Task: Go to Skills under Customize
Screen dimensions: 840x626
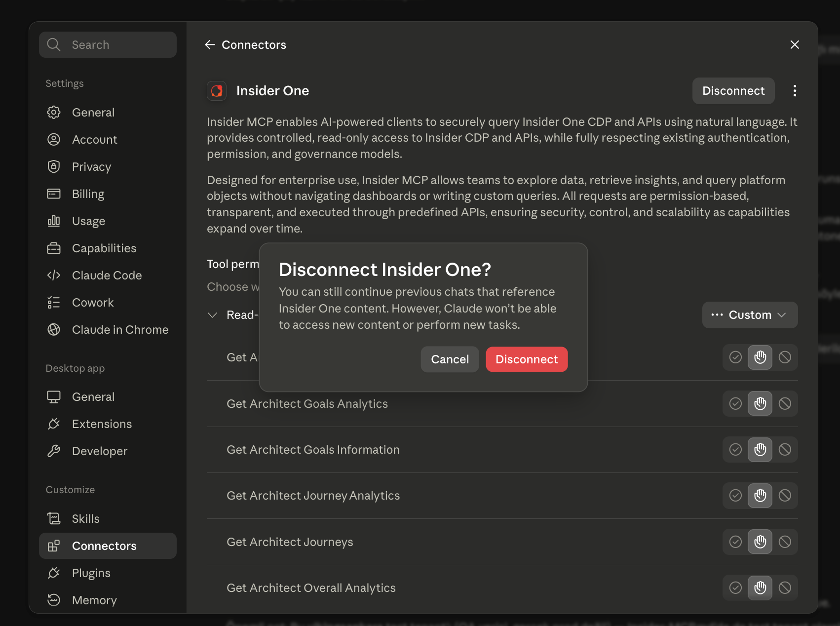Action: [108, 519]
